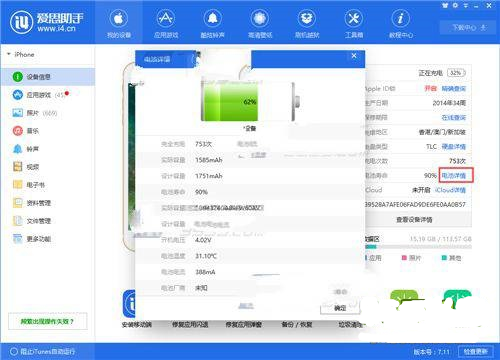Image resolution: width=500 pixels, height=360 pixels.
Task: Click the device serial hash text
Action: (415, 204)
